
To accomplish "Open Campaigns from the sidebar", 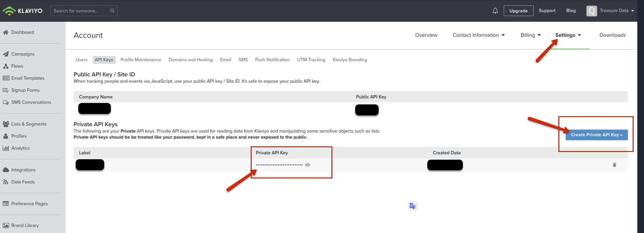I will (x=22, y=54).
